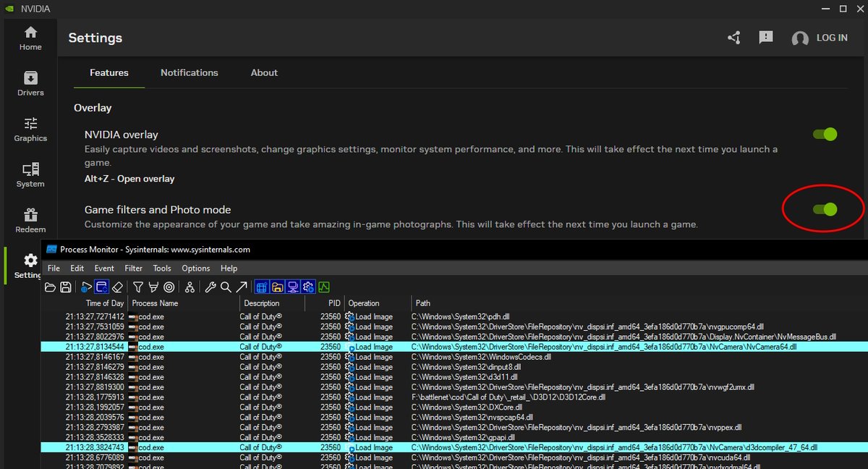Toggle Autoscroll in Process Monitor toolbar
The height and width of the screenshot is (469, 868).
pos(102,287)
